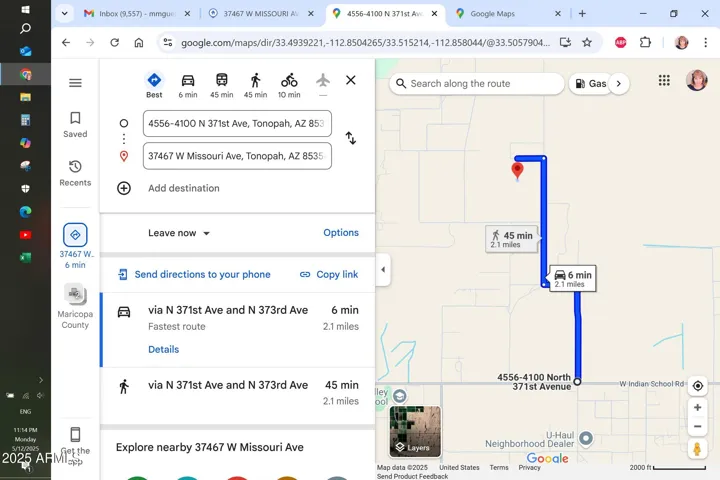Choose Flights travel mode
The width and height of the screenshot is (720, 480).
(323, 85)
